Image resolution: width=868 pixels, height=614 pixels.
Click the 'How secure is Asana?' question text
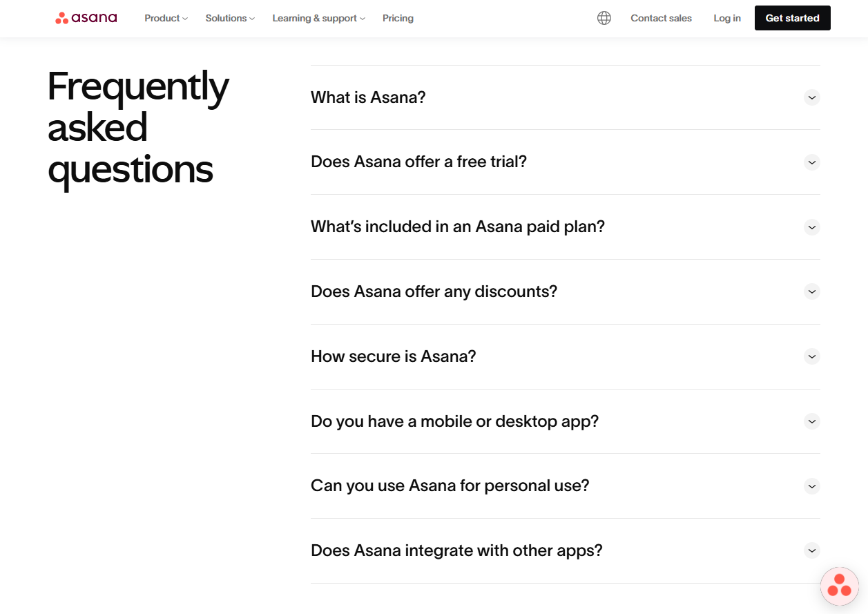click(x=393, y=356)
